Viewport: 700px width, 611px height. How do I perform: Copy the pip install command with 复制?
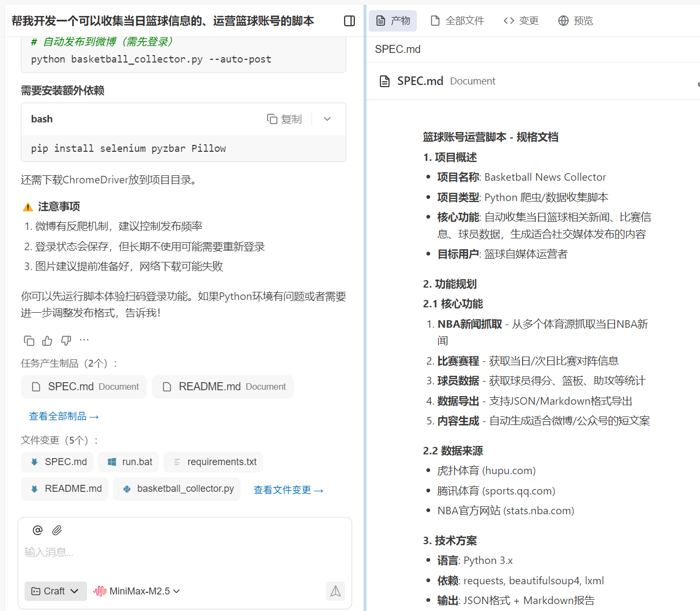click(284, 119)
